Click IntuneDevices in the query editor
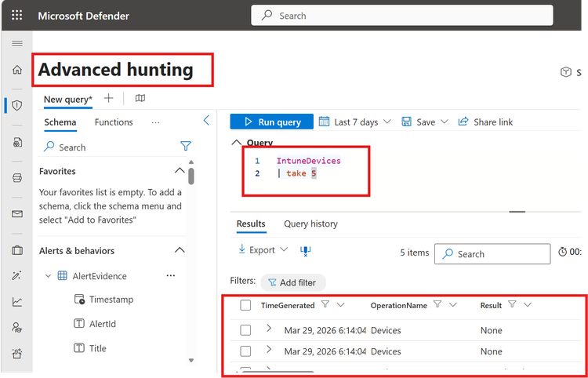 pos(309,161)
